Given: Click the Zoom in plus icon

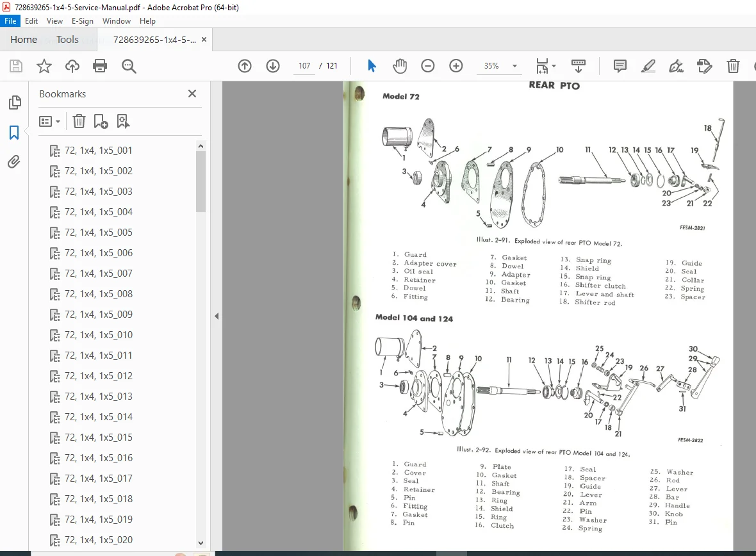Looking at the screenshot, I should coord(456,66).
